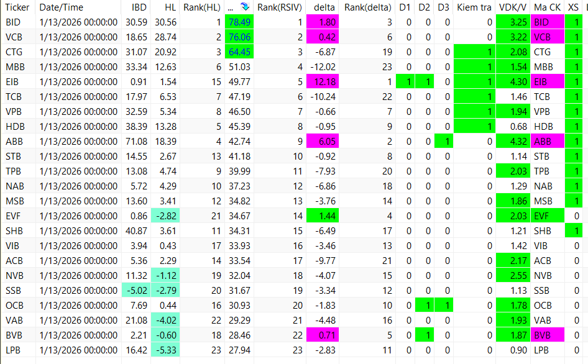Click the -4.02 HL cell

165,320
